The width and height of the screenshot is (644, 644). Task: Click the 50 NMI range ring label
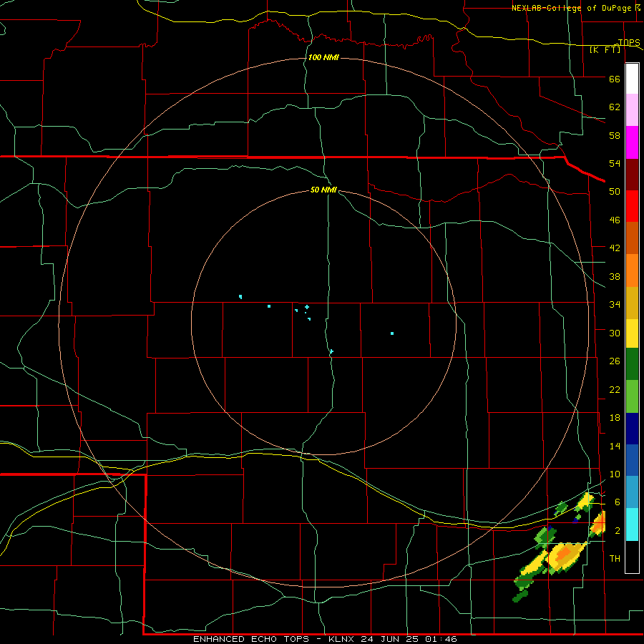click(323, 190)
